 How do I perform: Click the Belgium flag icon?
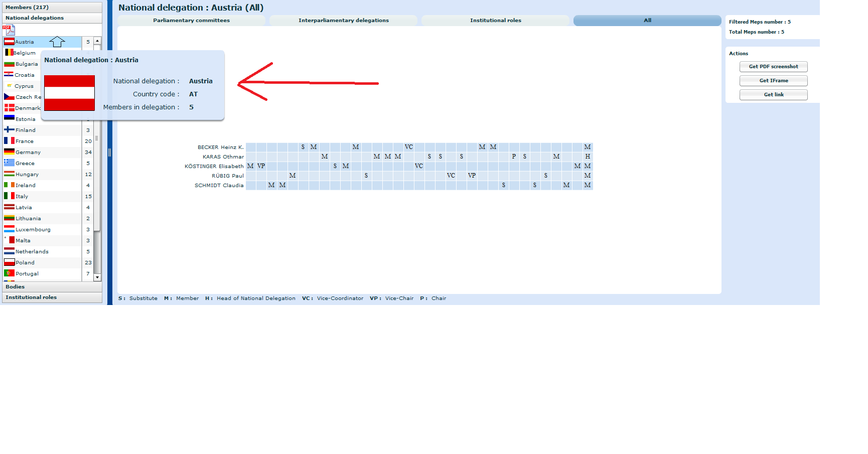[x=9, y=52]
